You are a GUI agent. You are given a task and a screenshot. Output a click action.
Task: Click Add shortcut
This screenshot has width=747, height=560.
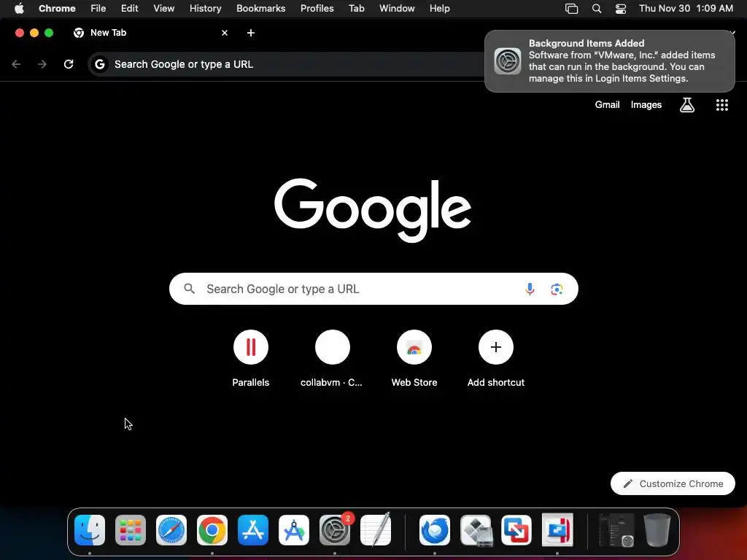tap(496, 359)
